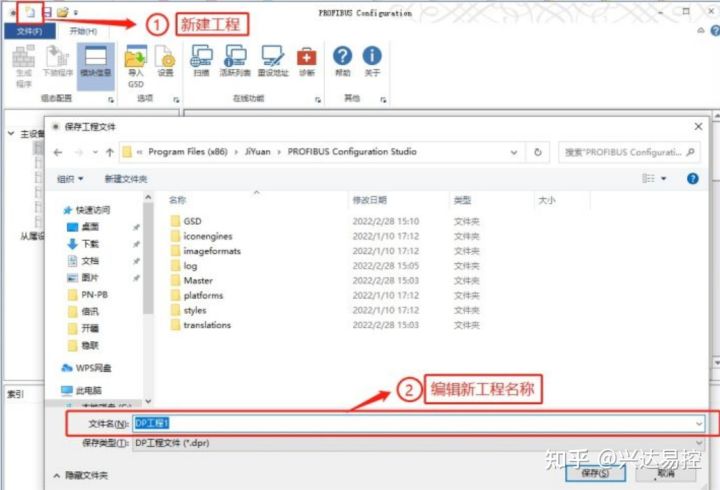Go up one folder level in dialog
The width and height of the screenshot is (720, 490).
(x=109, y=152)
